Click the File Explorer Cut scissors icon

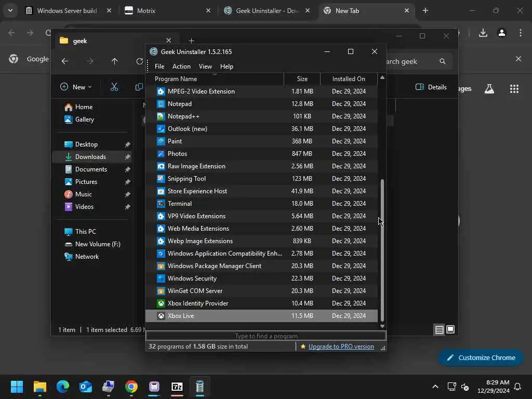pos(114,87)
